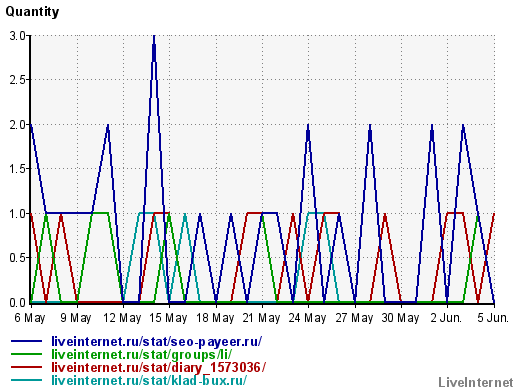Select the 12 May date label
520x392 pixels.
(x=122, y=318)
